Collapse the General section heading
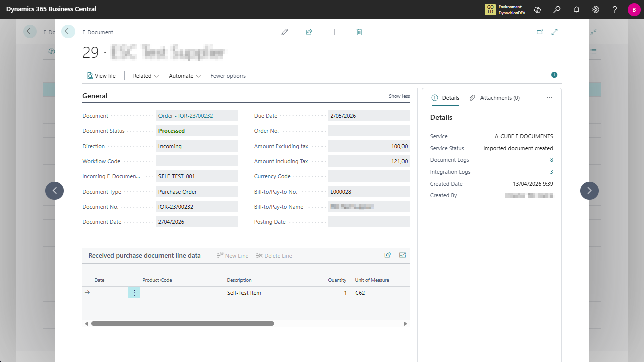644x362 pixels. [95, 96]
